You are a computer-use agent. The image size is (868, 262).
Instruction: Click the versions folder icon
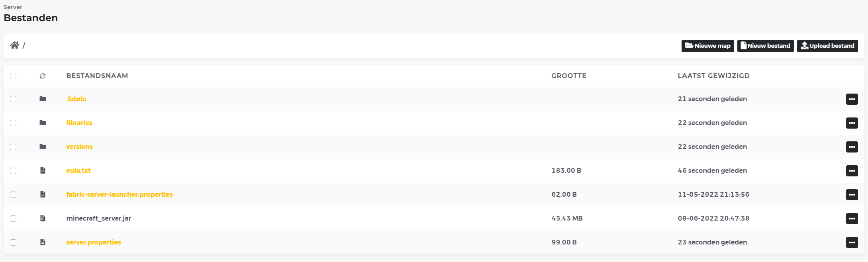tap(43, 147)
